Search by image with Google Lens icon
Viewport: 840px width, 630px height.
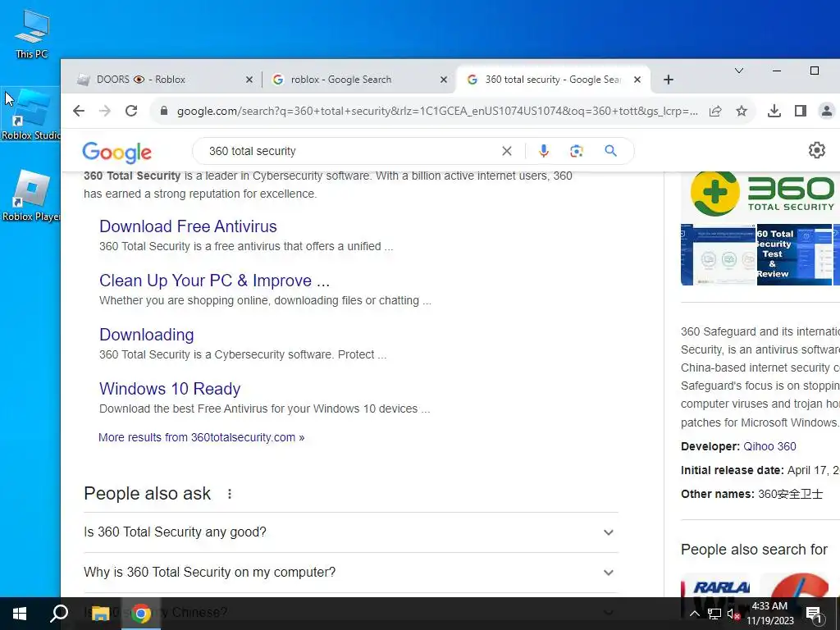[x=577, y=151]
